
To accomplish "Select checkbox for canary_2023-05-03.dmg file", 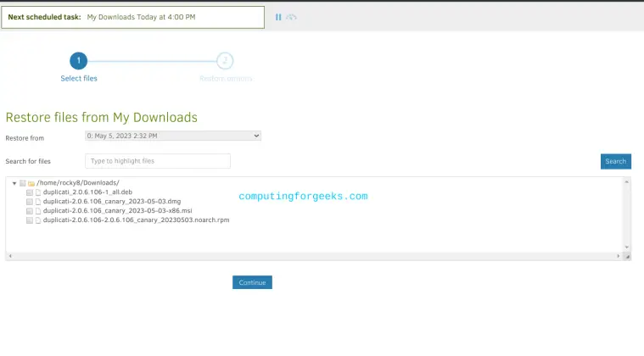I will (30, 202).
